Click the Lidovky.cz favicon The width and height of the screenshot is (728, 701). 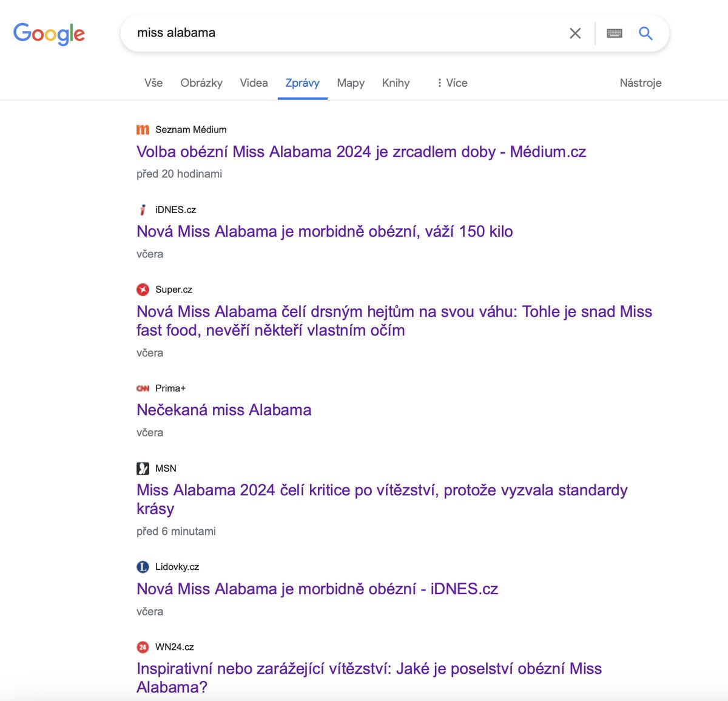[143, 567]
